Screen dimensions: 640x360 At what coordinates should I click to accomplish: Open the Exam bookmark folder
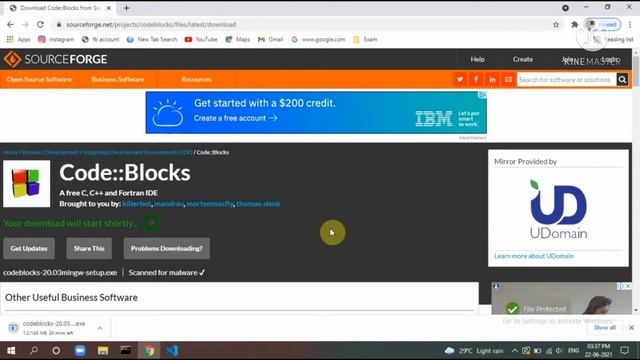[x=365, y=39]
